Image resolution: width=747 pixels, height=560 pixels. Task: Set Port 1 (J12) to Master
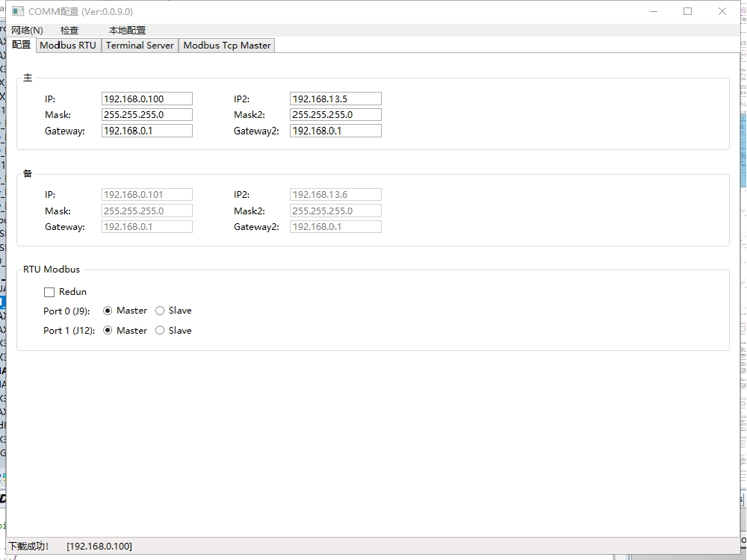108,330
